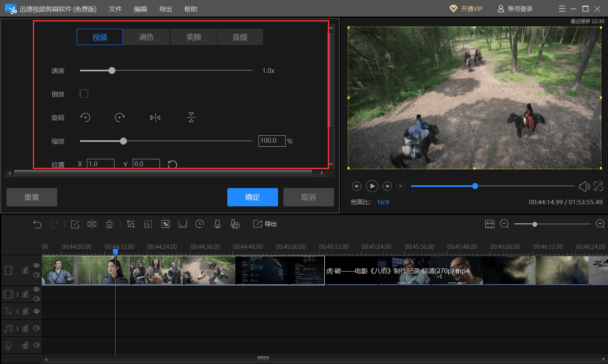The height and width of the screenshot is (364, 608).
Task: Click the 导出 export button in toolbar
Action: pyautogui.click(x=265, y=224)
